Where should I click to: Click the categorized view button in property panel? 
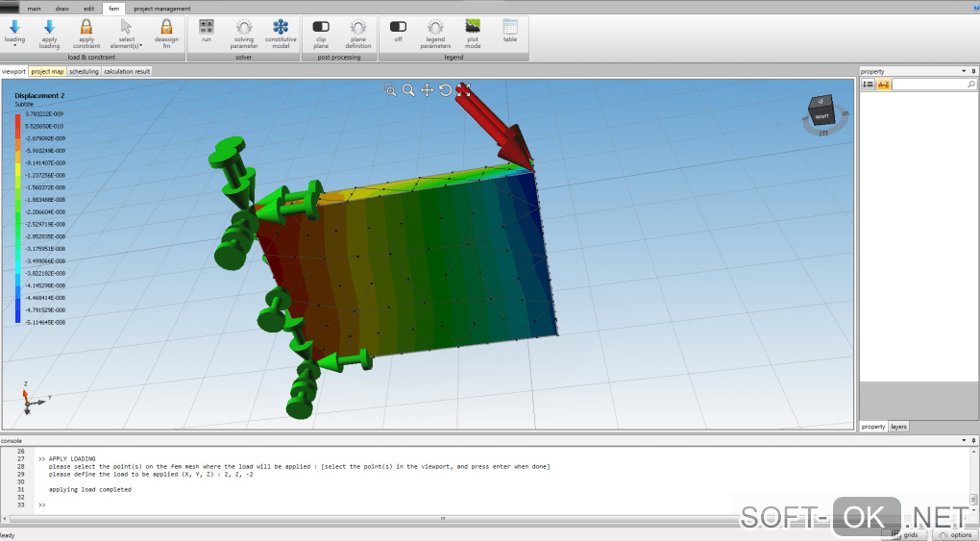pos(869,85)
